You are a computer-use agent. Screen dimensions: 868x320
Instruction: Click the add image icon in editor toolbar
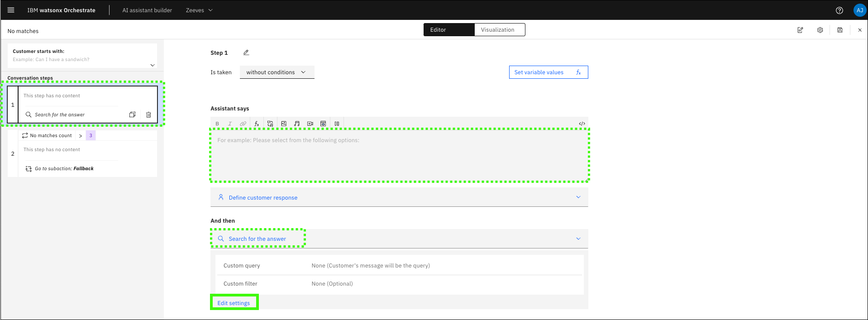pos(284,124)
